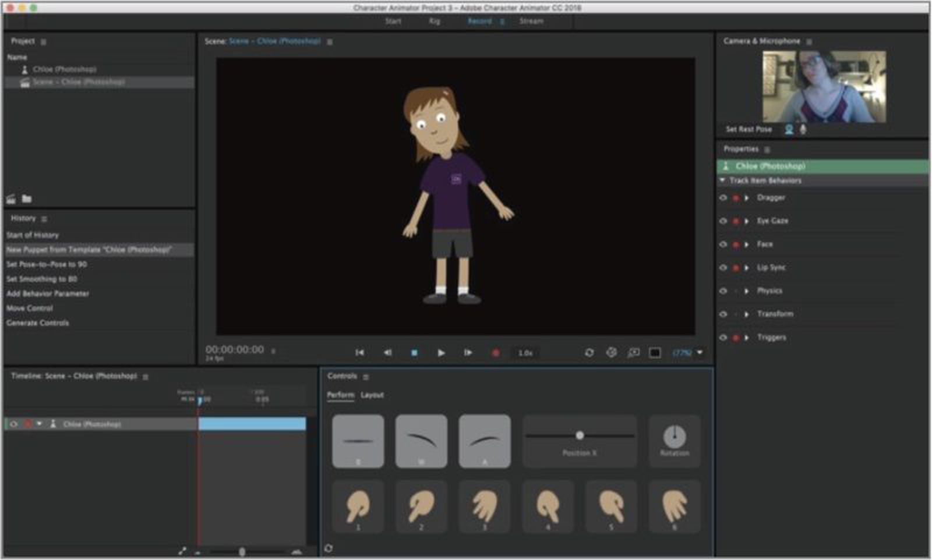The height and width of the screenshot is (560, 932).
Task: Activate the Record button in the scene transport
Action: coord(496,352)
